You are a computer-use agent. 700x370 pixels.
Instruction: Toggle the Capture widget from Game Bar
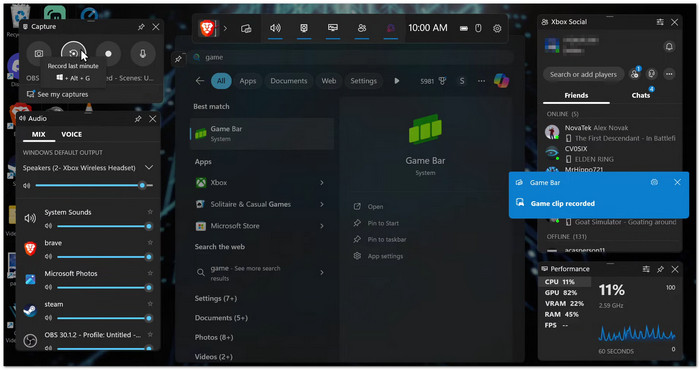pyautogui.click(x=304, y=28)
